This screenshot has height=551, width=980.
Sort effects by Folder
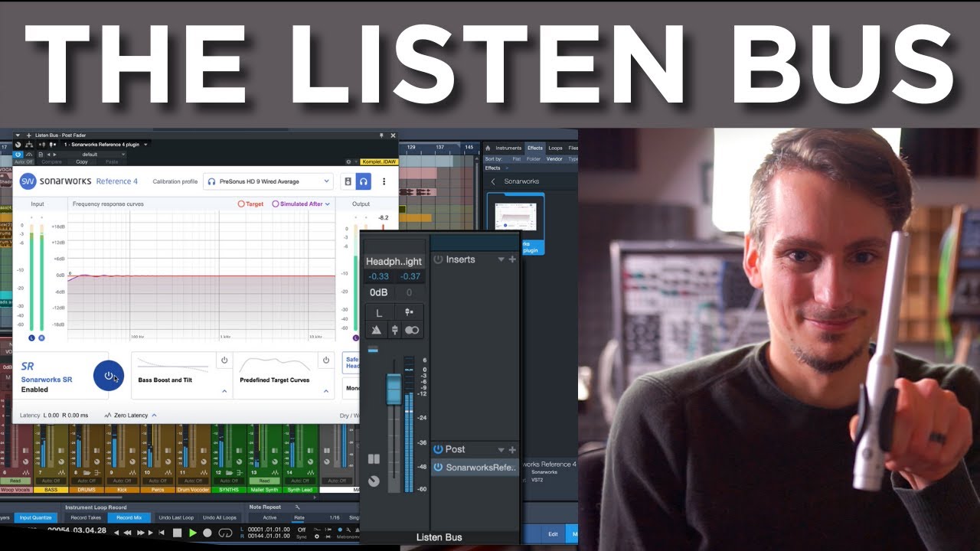click(x=533, y=158)
